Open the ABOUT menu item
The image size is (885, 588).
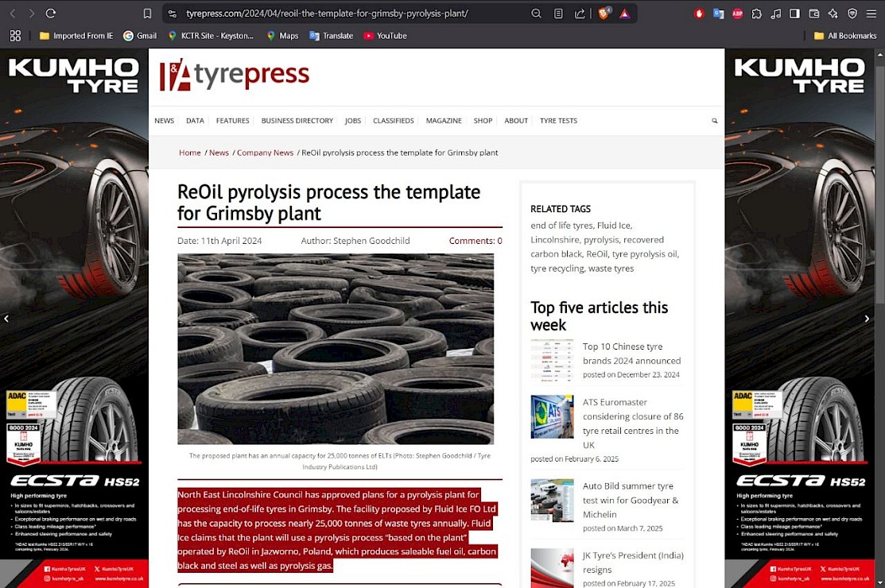[x=516, y=121]
